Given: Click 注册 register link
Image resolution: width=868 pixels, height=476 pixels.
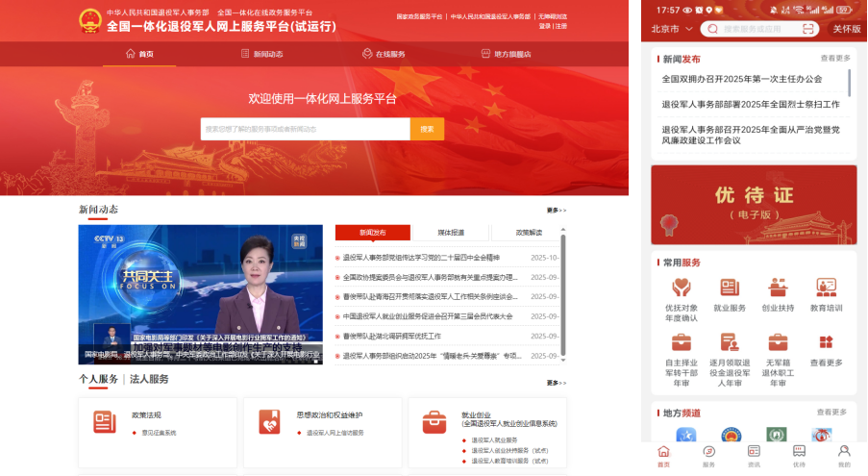Looking at the screenshot, I should [x=560, y=26].
